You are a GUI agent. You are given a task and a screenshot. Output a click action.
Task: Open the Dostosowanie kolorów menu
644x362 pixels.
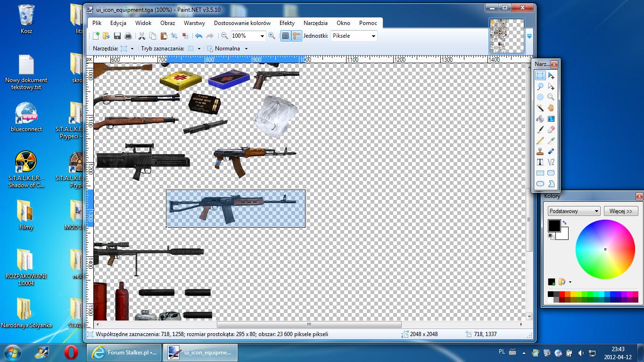(242, 23)
